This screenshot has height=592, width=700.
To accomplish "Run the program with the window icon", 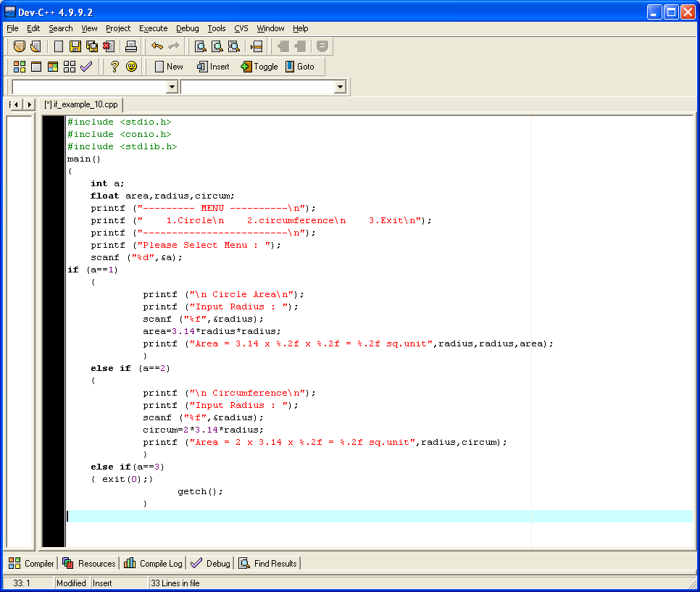I will [x=36, y=67].
